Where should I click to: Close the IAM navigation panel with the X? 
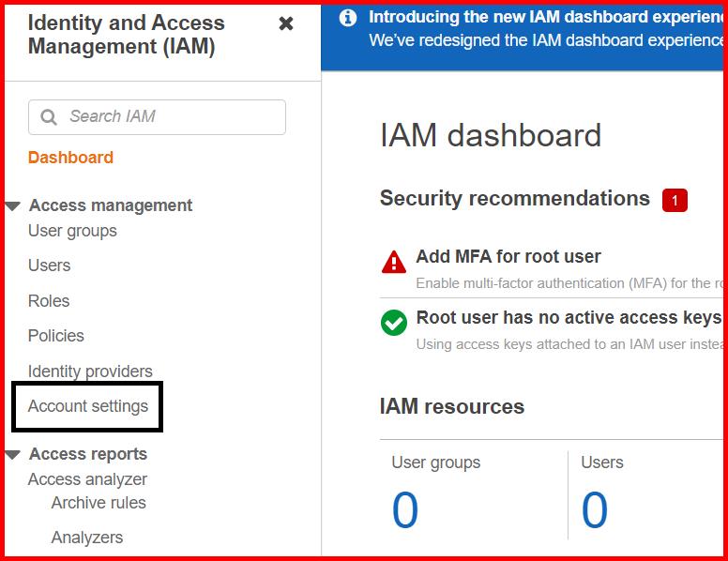286,23
